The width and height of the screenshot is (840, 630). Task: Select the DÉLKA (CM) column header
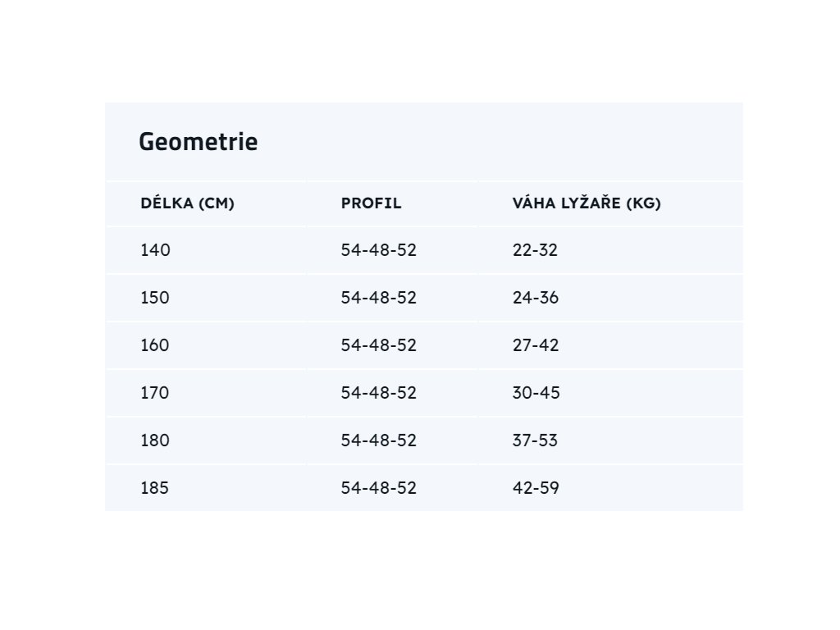click(x=188, y=203)
